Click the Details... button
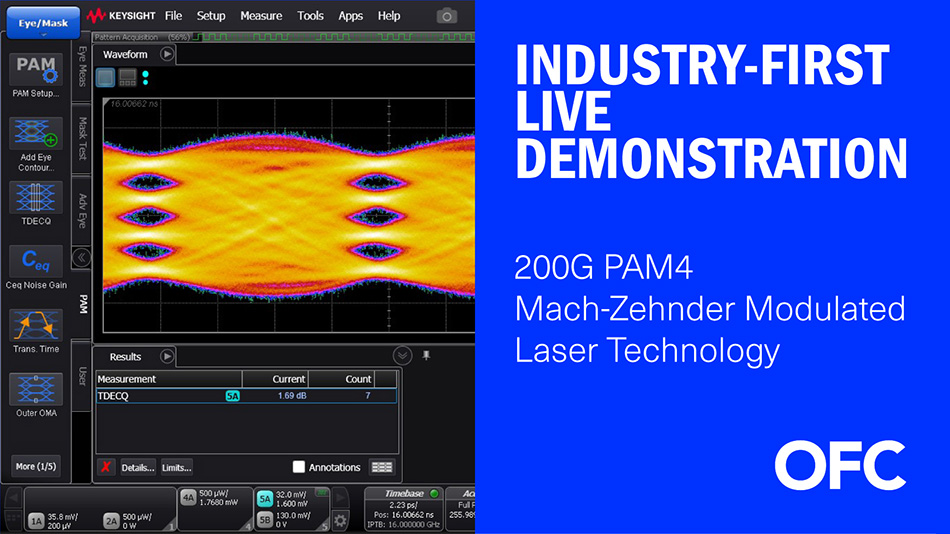 pyautogui.click(x=138, y=467)
